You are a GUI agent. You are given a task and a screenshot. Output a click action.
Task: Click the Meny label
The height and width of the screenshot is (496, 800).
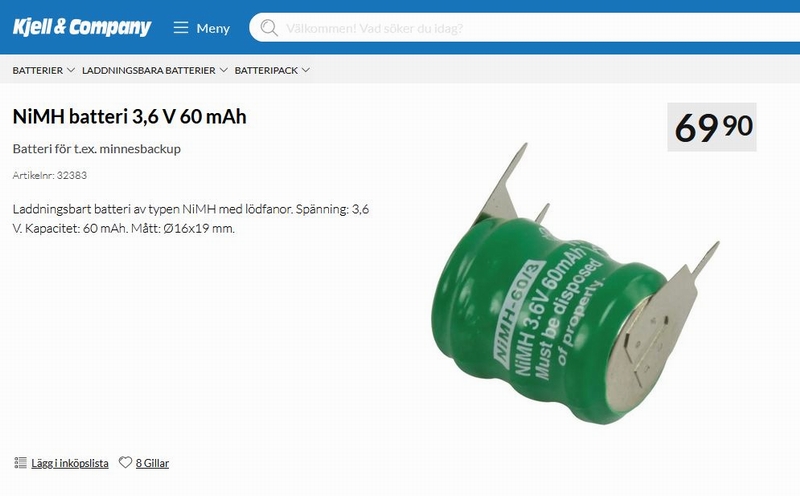pos(213,28)
